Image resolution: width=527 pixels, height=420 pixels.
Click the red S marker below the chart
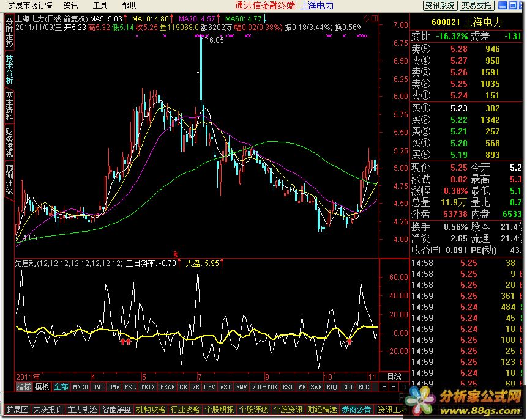[x=175, y=255]
